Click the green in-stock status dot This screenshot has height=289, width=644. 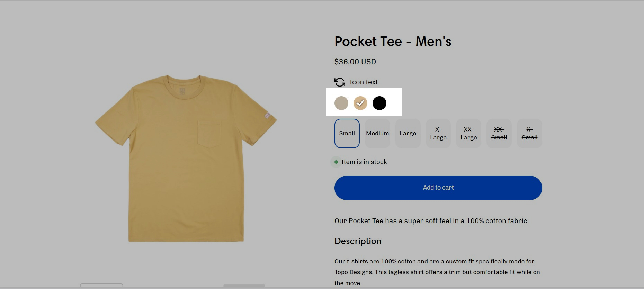336,162
